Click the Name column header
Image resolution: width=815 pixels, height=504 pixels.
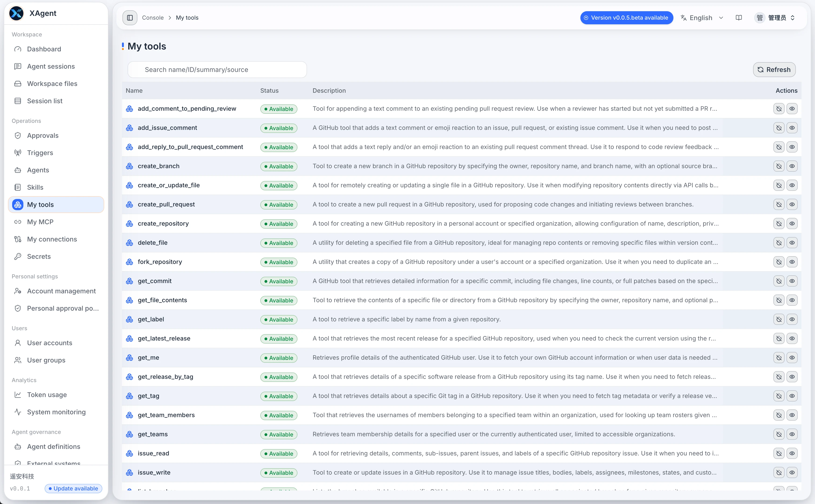(134, 91)
